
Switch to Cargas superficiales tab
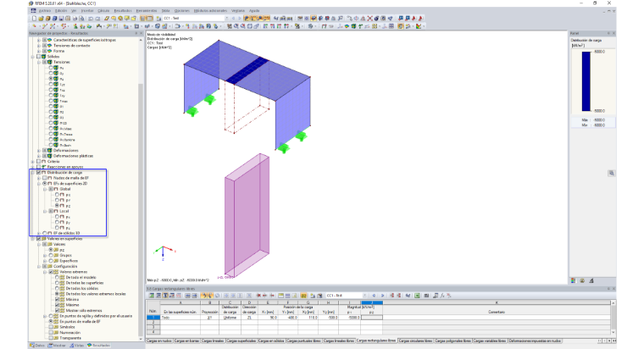[241, 341]
